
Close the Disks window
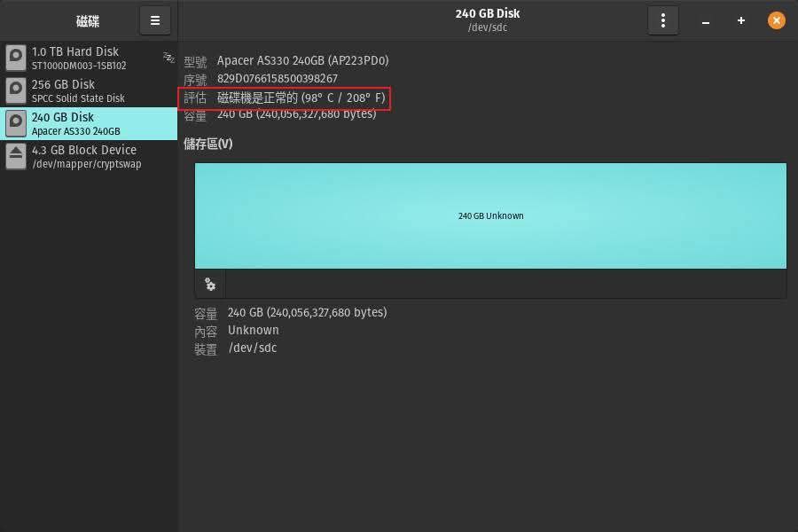coord(777,20)
